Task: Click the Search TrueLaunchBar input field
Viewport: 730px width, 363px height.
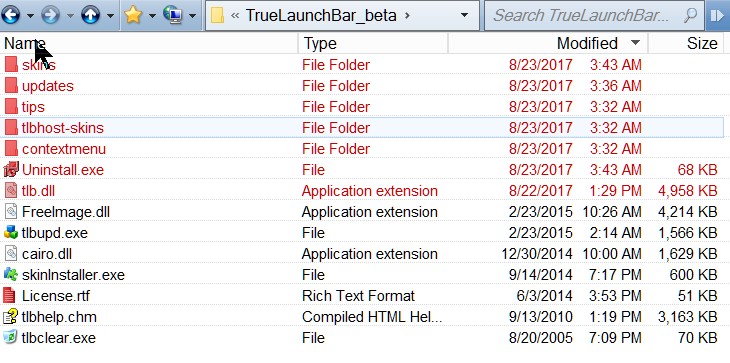Action: pyautogui.click(x=582, y=15)
